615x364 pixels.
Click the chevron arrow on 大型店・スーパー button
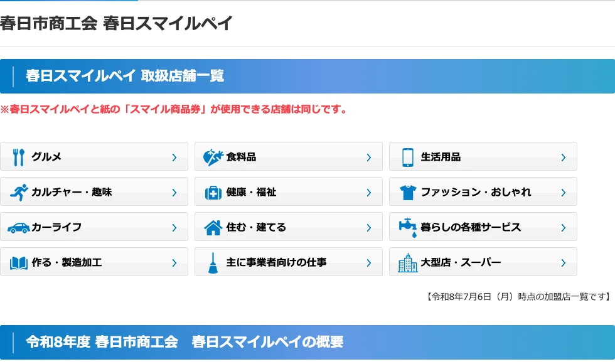click(x=564, y=263)
